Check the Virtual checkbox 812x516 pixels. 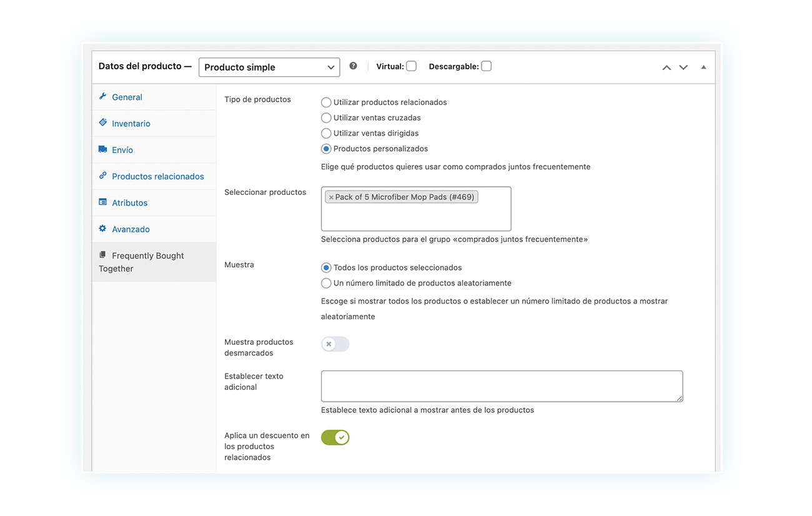click(411, 66)
